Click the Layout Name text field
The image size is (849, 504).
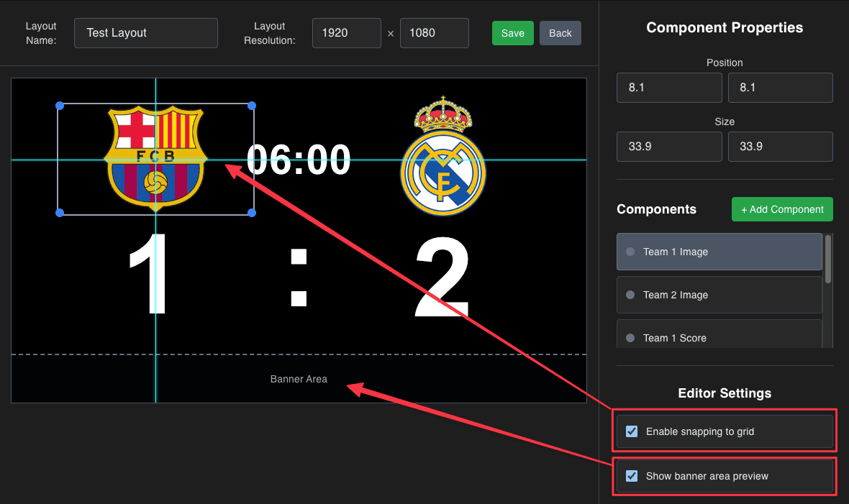pyautogui.click(x=146, y=33)
